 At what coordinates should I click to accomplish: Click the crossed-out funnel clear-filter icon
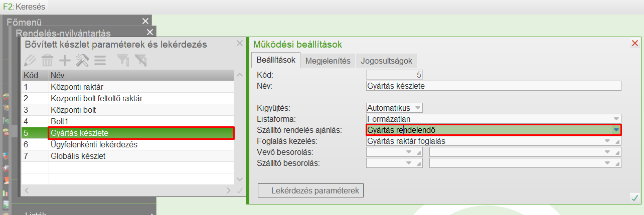[x=140, y=61]
